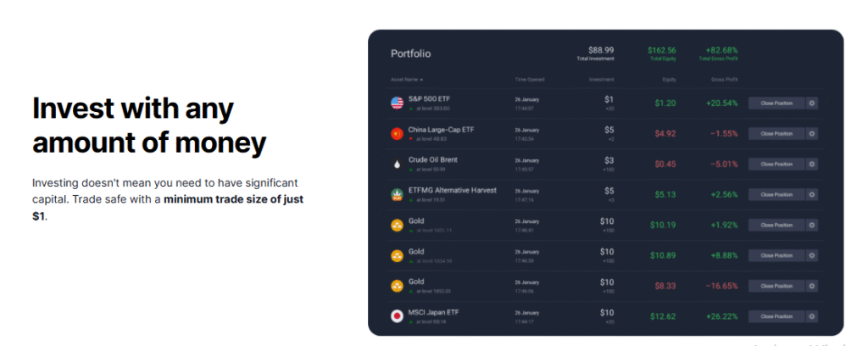
Task: Open settings gear for China Large-Cap ETF row
Action: click(x=812, y=133)
